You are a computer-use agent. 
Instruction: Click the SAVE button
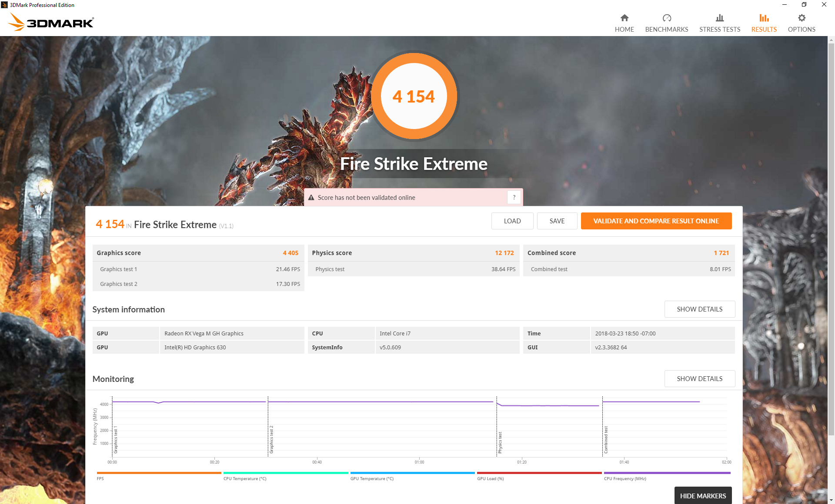[557, 221]
